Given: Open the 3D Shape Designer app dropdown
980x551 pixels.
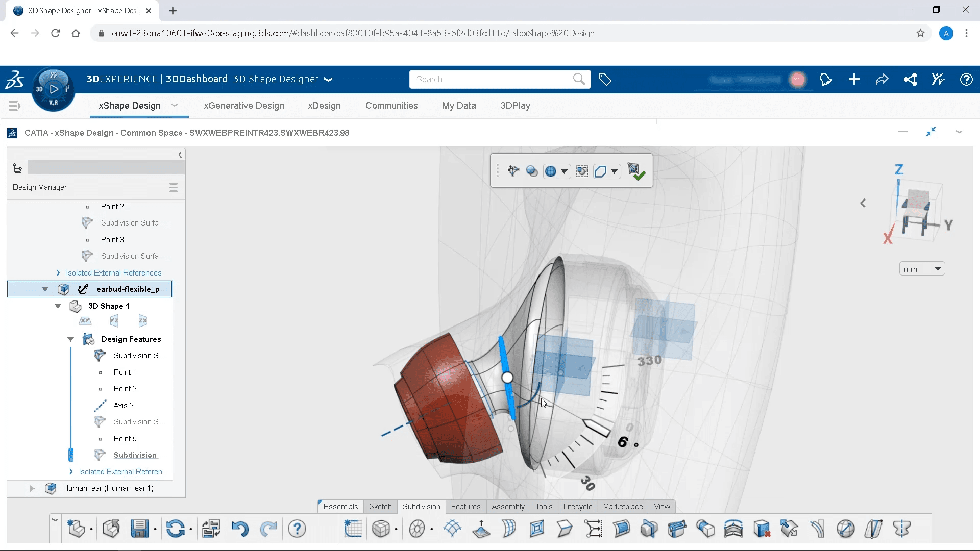Looking at the screenshot, I should coord(328,80).
